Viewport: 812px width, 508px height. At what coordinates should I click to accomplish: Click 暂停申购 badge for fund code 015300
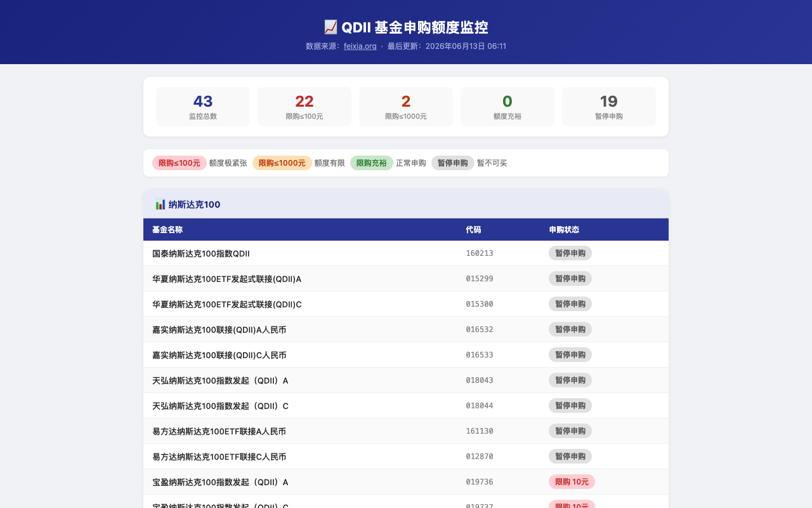click(x=570, y=304)
